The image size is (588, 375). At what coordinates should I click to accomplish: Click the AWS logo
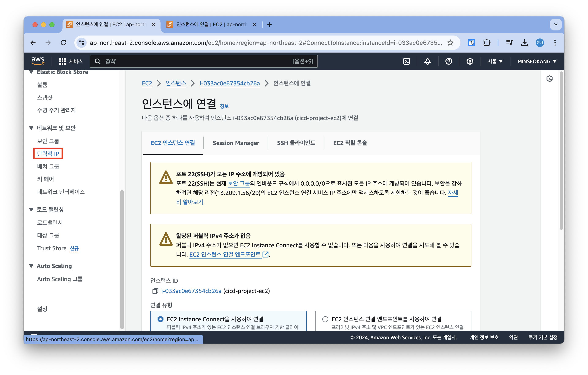pyautogui.click(x=38, y=61)
